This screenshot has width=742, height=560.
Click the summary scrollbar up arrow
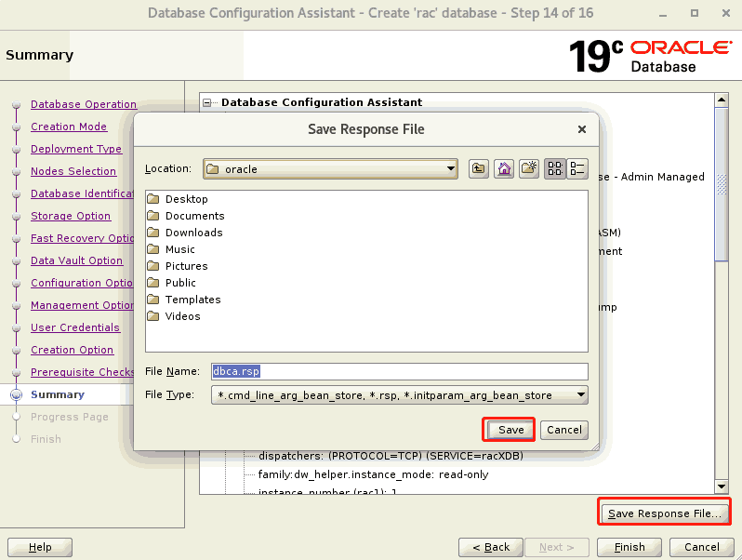pyautogui.click(x=722, y=100)
